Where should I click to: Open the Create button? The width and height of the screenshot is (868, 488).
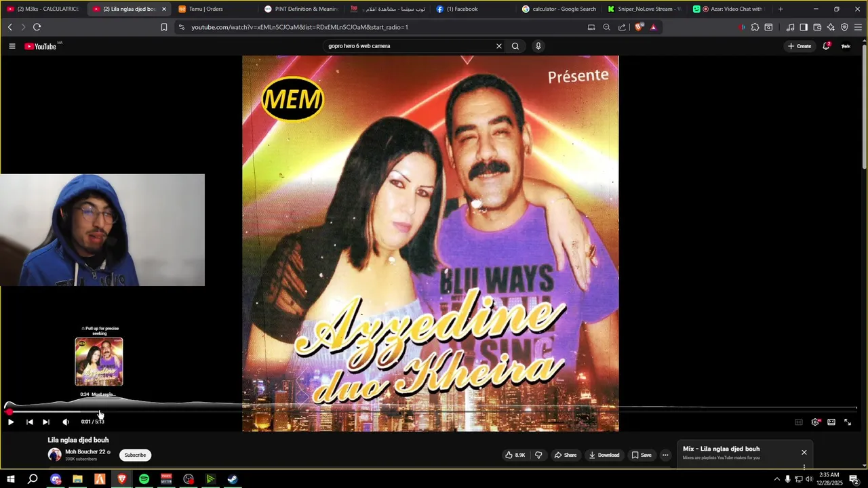point(800,46)
